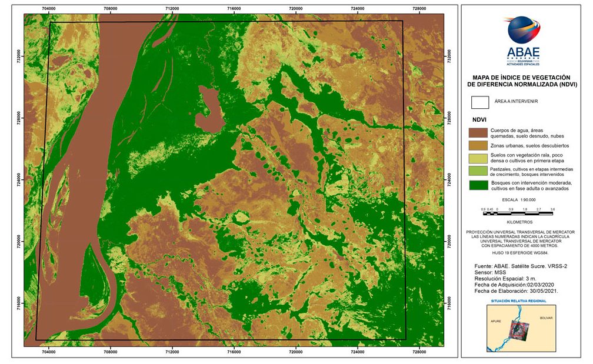Select the brown water bodies legend swatch
The height and width of the screenshot is (364, 593).
coord(478,133)
